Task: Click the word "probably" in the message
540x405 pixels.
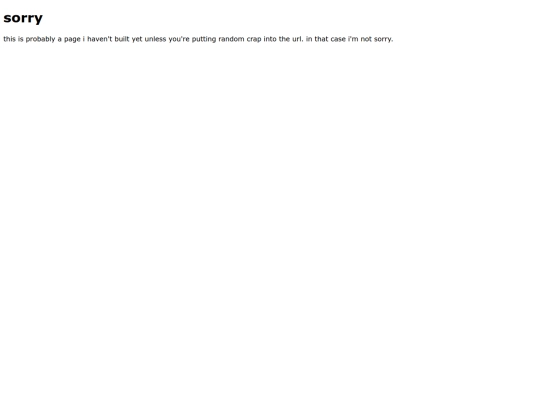Action: point(40,39)
